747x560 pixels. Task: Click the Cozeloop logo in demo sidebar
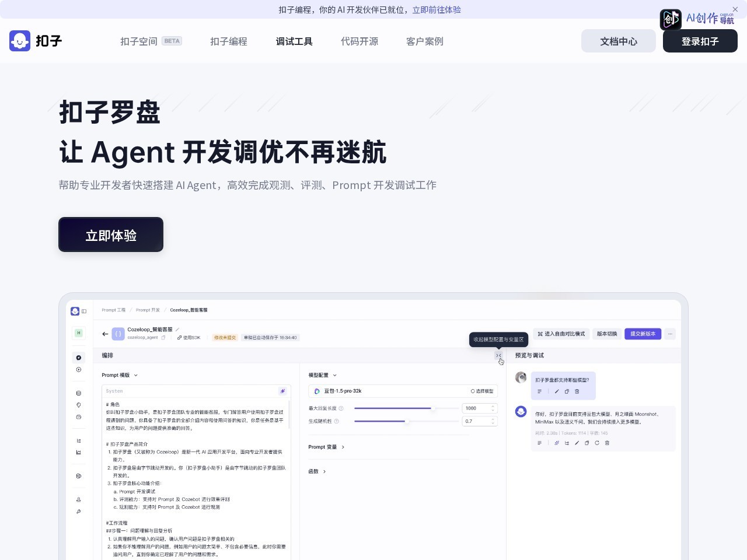point(75,311)
